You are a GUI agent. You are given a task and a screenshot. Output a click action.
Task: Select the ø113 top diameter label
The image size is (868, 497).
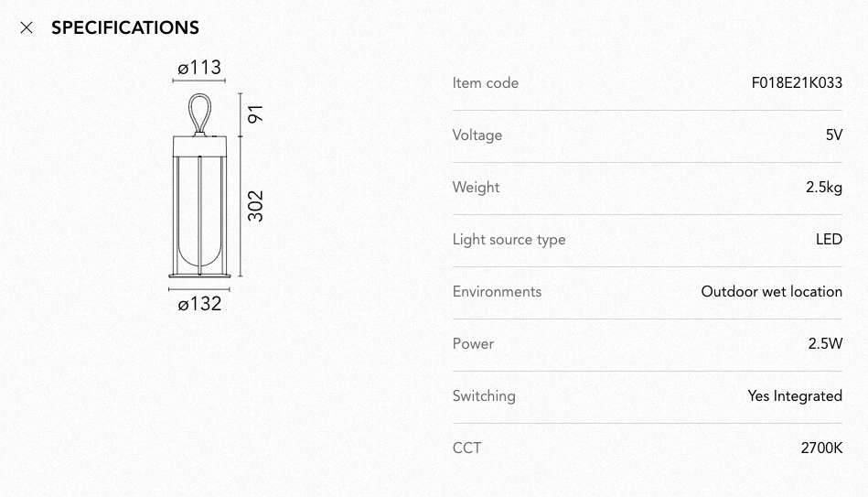tap(199, 68)
